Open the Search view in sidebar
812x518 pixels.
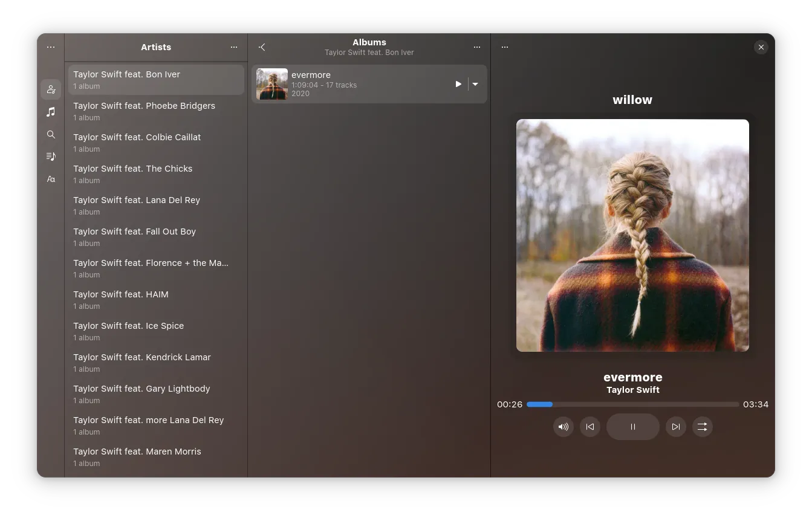point(51,134)
